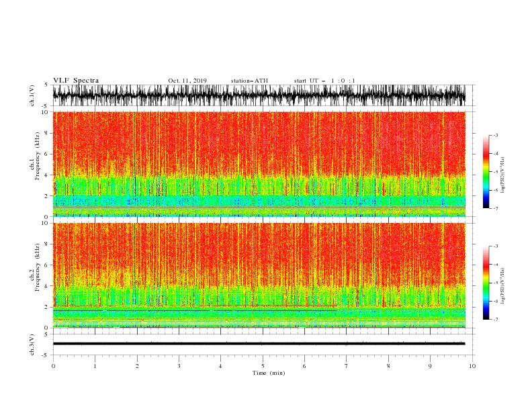Click tick label "9" on the time axis
This screenshot has width=532, height=411.
point(430,366)
